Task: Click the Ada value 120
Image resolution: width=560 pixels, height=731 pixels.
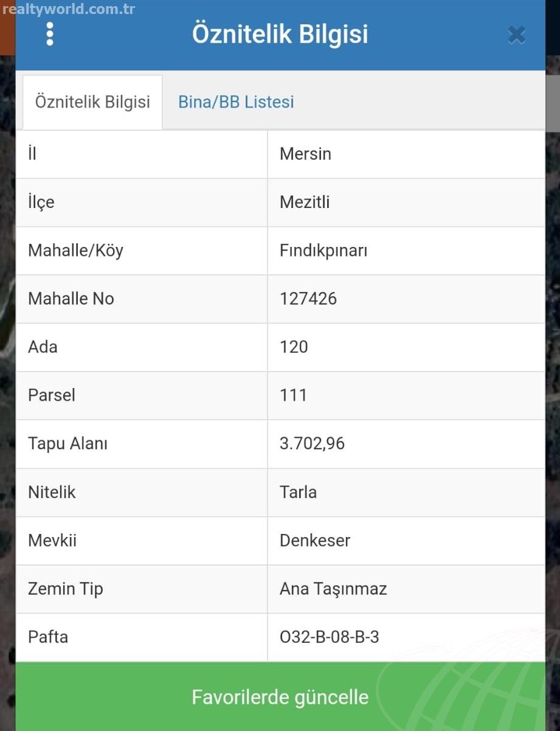Action: (x=294, y=347)
